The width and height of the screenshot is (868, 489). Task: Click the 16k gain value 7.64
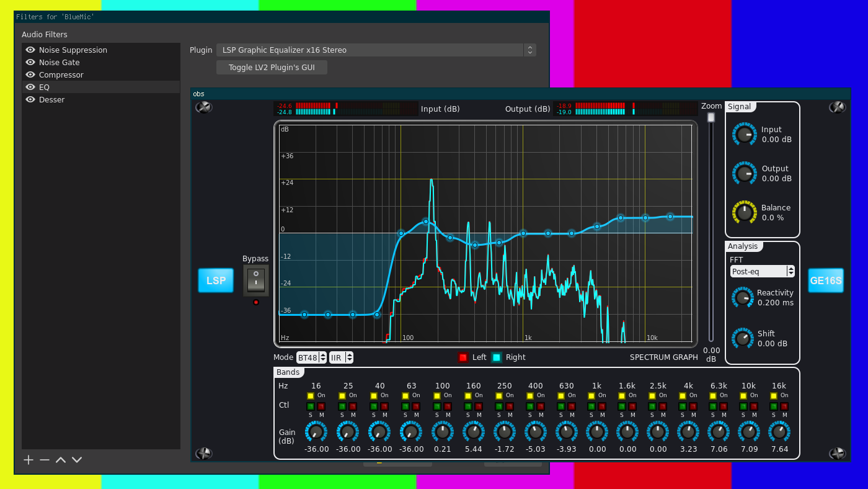(x=779, y=449)
